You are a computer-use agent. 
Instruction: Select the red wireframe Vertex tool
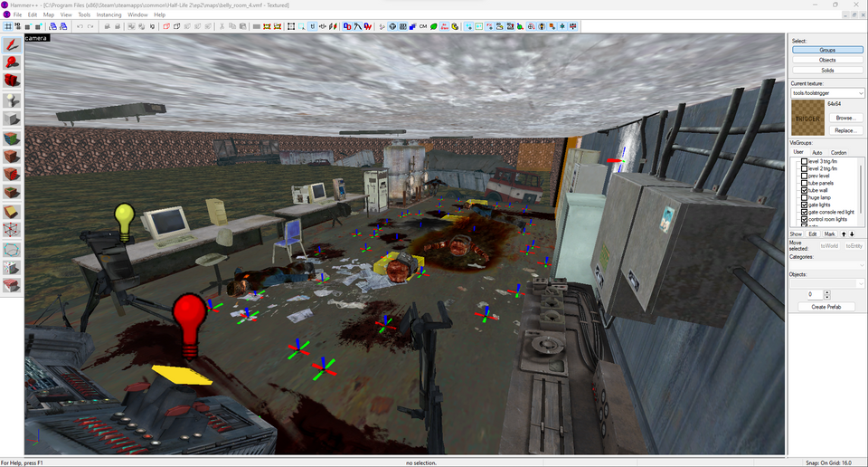12,229
